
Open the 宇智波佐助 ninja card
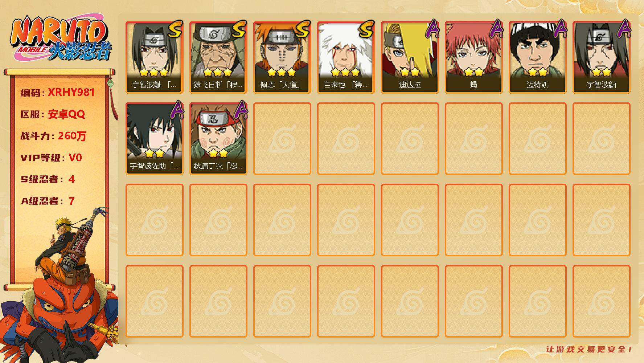click(155, 139)
